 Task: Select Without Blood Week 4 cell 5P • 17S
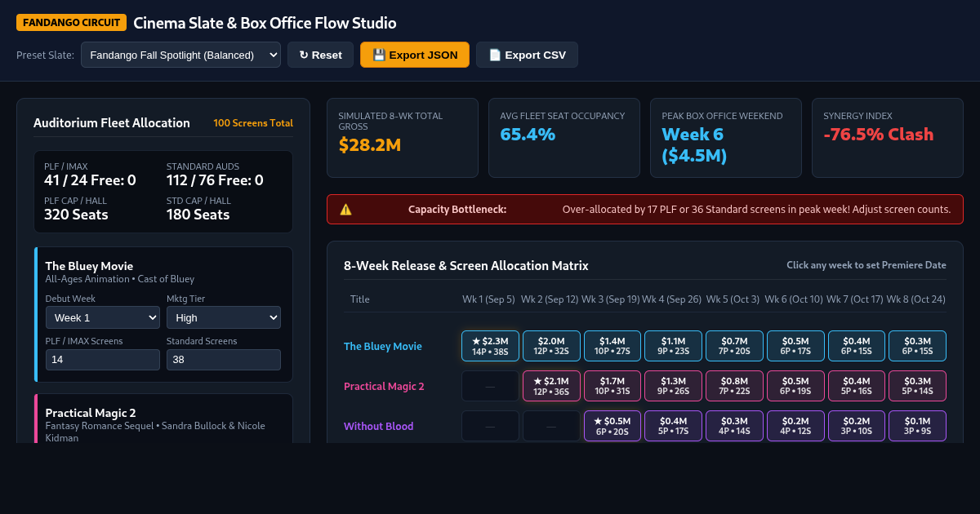[673, 426]
